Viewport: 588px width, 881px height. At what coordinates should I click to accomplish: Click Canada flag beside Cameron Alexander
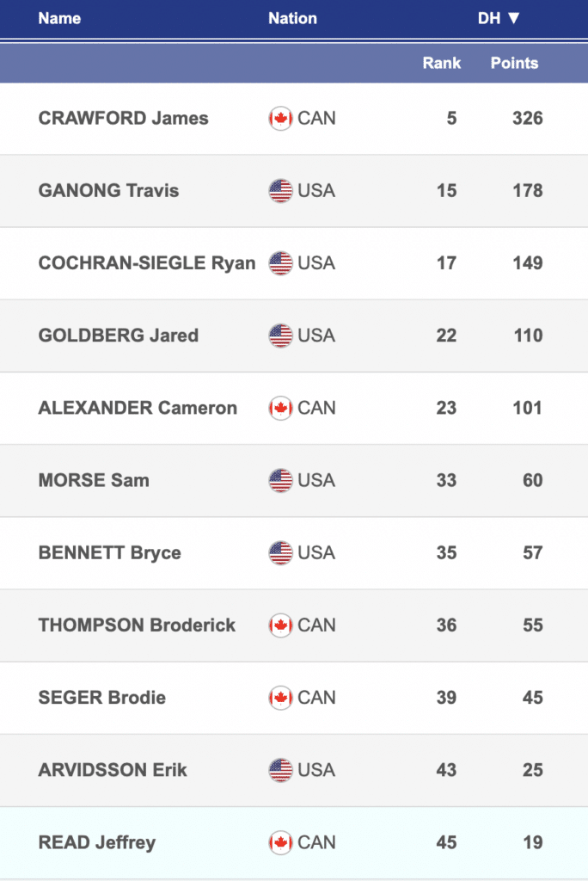[280, 408]
